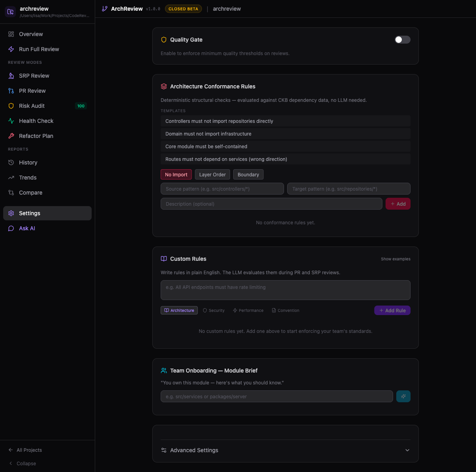
Task: Enable the Quality Gate toggle
Action: click(402, 40)
